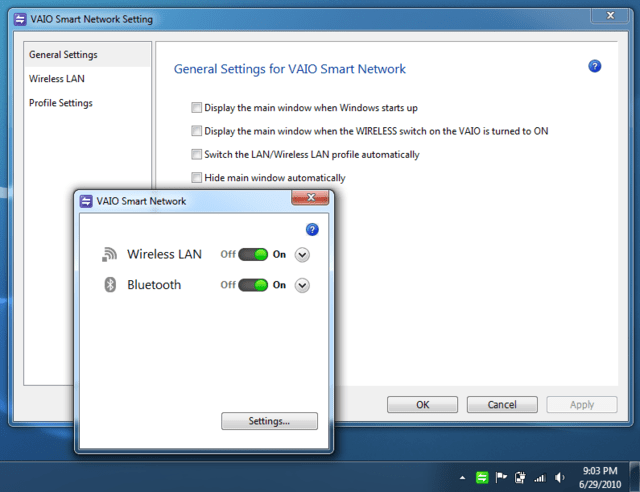Click Show Desktop strip on the taskbar
The height and width of the screenshot is (492, 640).
[x=635, y=476]
